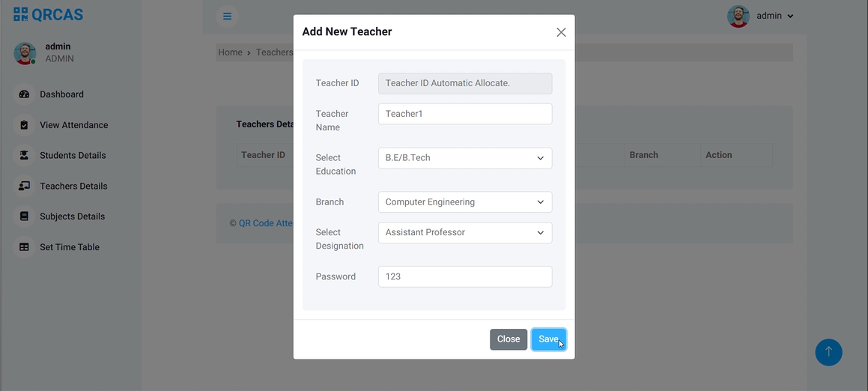Go to Home breadcrumb link
Screen dimensions: 868x391
230,52
